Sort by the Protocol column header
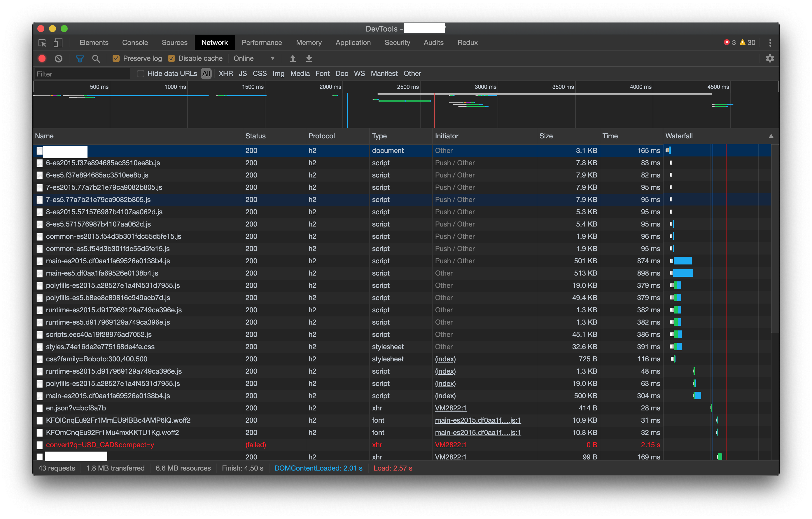Screen dimensions: 812x519 click(x=337, y=136)
